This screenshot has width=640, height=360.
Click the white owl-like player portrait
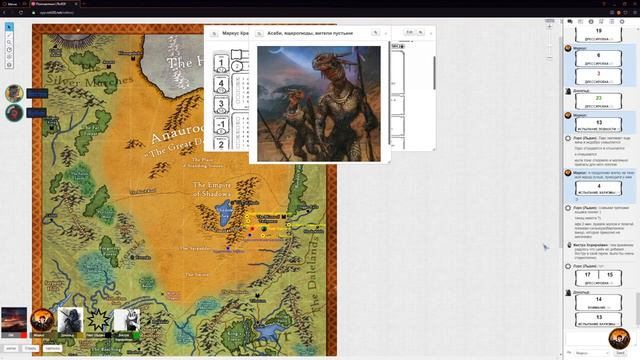click(127, 320)
